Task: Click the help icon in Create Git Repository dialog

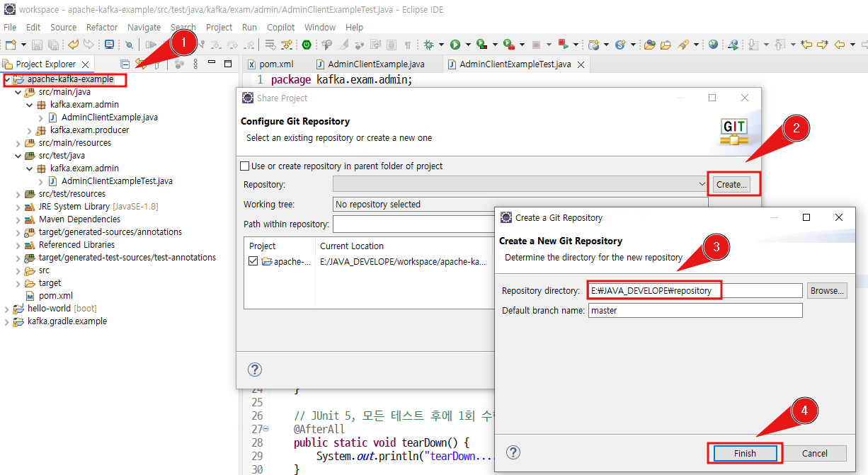Action: tap(514, 452)
